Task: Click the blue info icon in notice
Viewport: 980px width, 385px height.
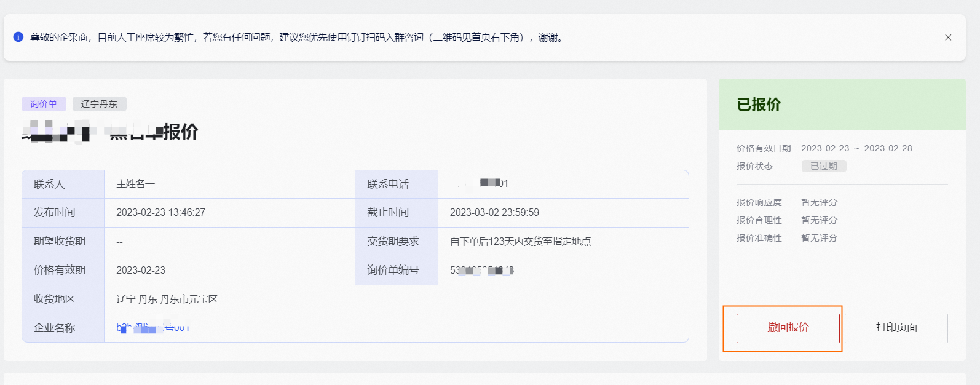Action: tap(18, 37)
